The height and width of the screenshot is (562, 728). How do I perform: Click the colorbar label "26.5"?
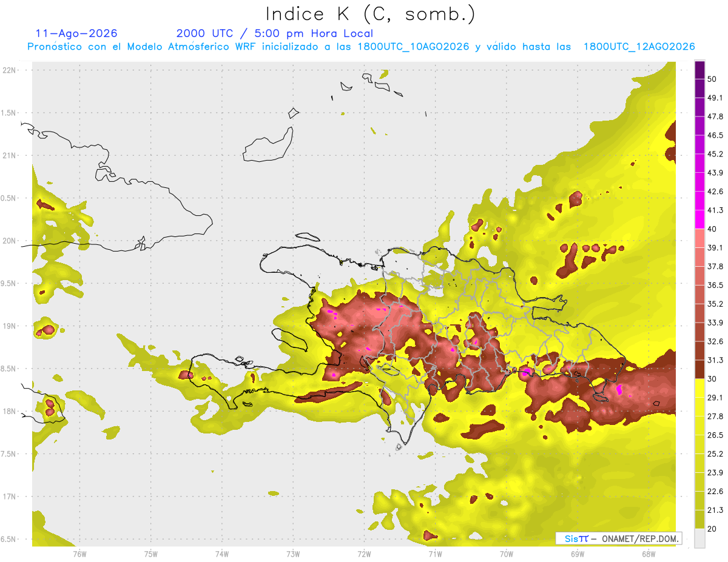coord(715,435)
